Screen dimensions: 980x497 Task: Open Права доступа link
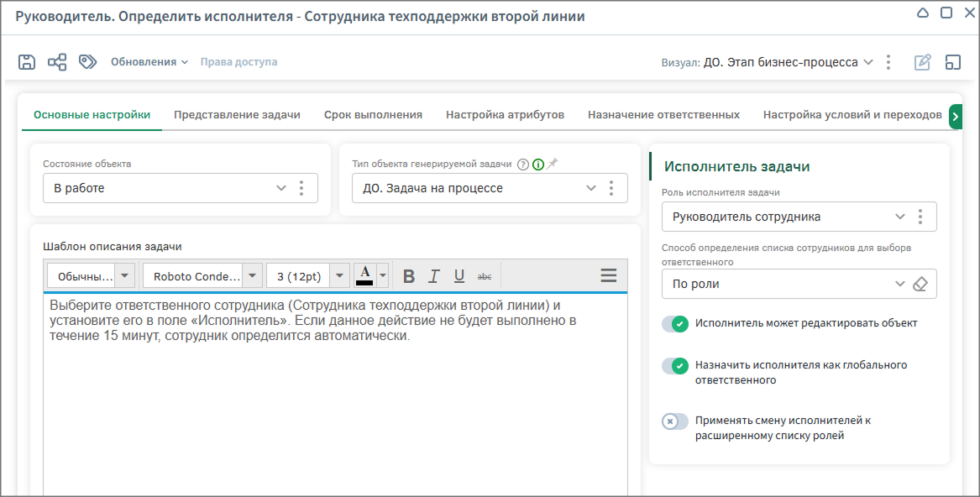click(238, 62)
